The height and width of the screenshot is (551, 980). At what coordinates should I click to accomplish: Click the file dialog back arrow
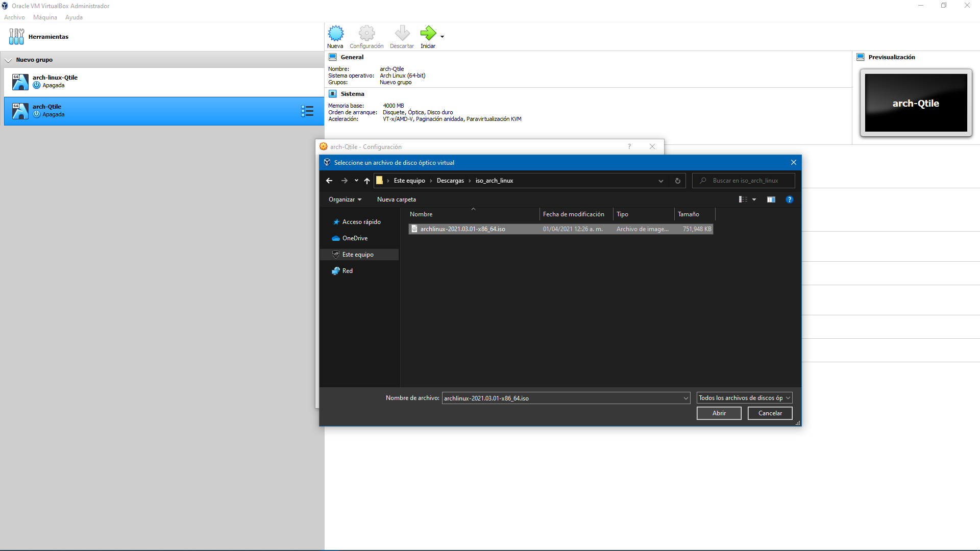[329, 181]
